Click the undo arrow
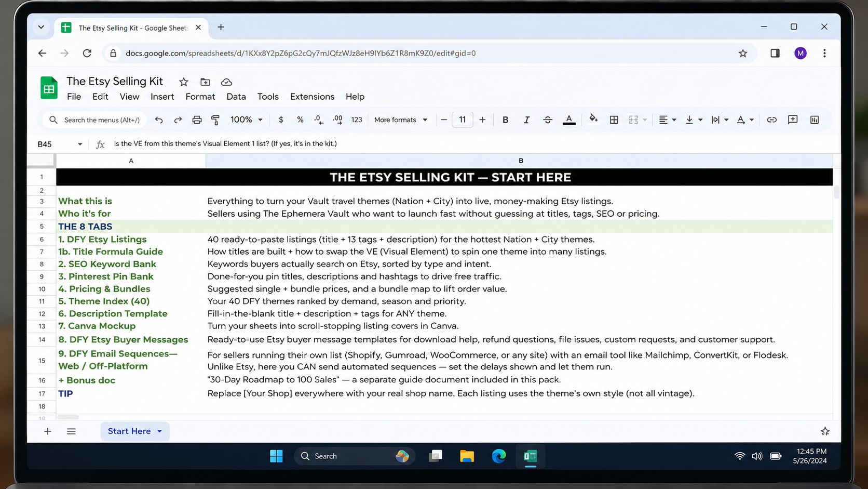The width and height of the screenshot is (868, 489). click(x=159, y=120)
